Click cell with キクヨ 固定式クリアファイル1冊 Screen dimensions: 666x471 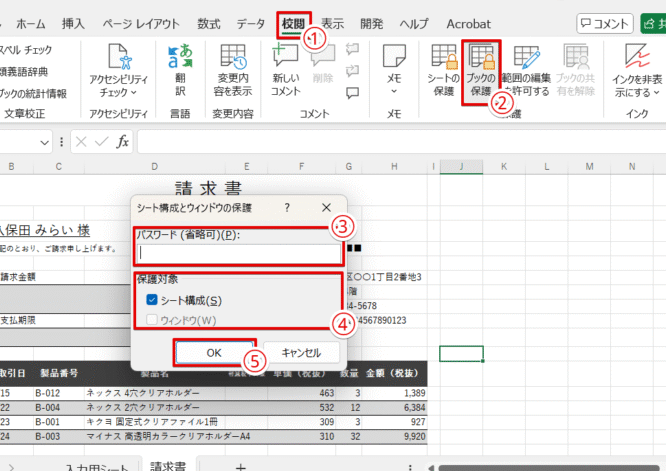click(x=155, y=422)
